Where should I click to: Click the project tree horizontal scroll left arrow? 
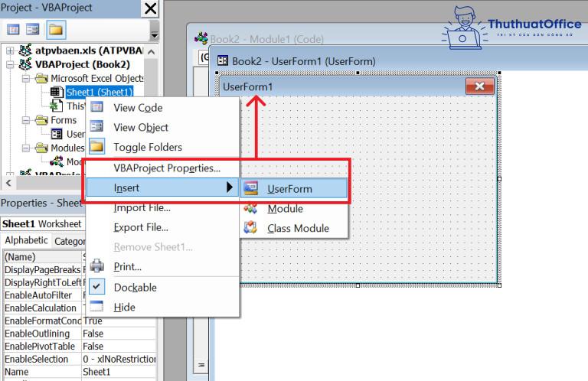[x=8, y=183]
